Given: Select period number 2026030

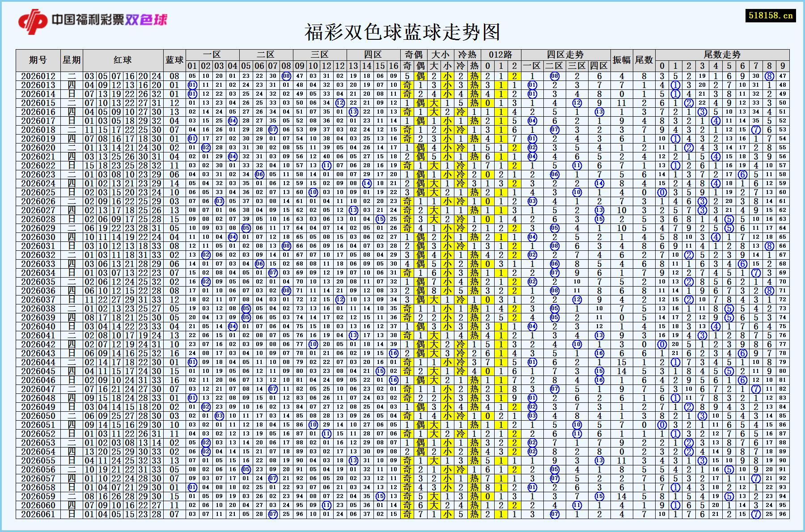Looking at the screenshot, I should [38, 237].
